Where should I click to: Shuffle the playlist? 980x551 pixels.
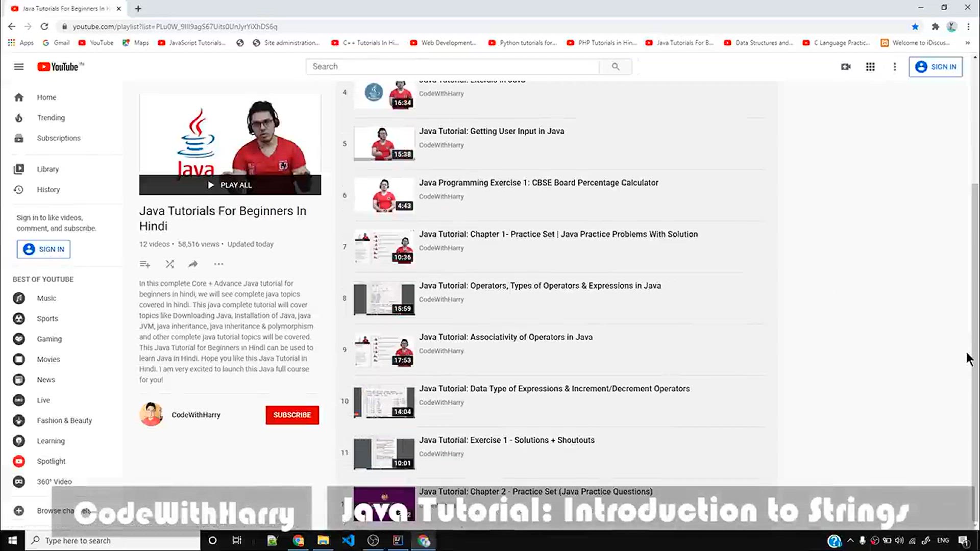pyautogui.click(x=170, y=264)
